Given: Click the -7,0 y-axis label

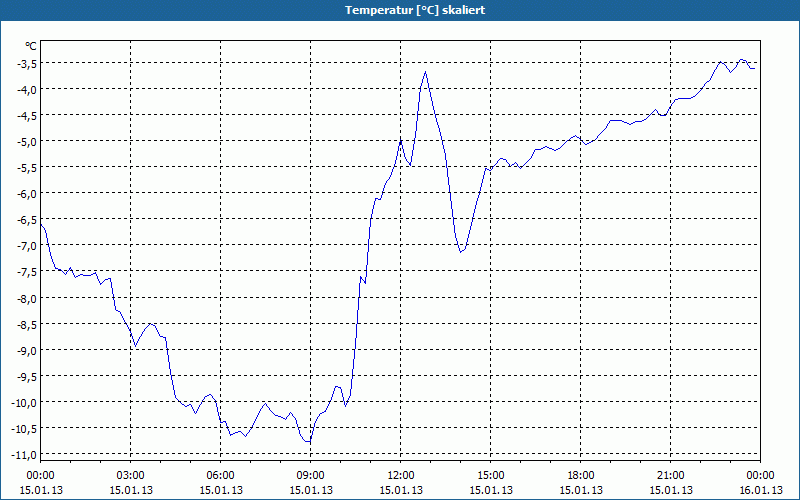Looking at the screenshot, I should 27,246.
